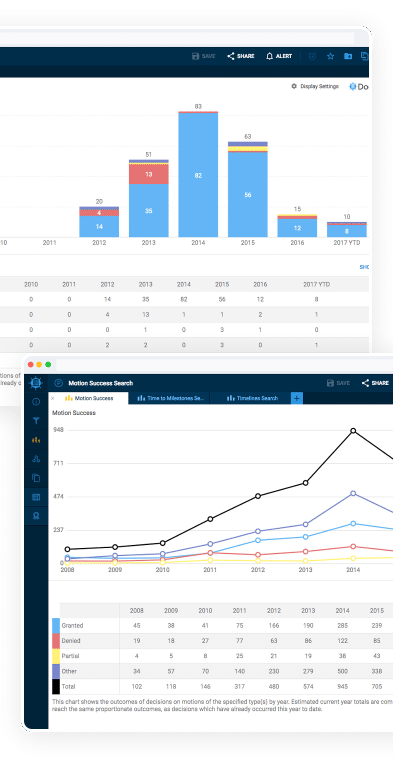
Task: Click the Total 2014 value 945
Action: pyautogui.click(x=342, y=686)
